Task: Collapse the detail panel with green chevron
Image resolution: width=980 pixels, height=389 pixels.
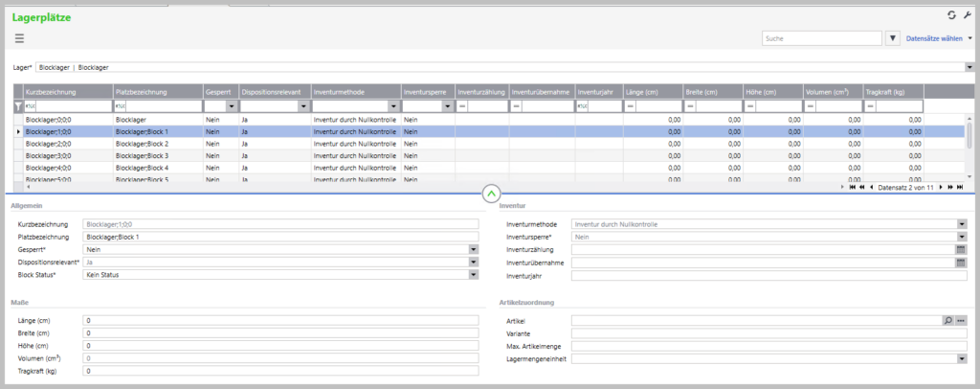Action: (491, 194)
